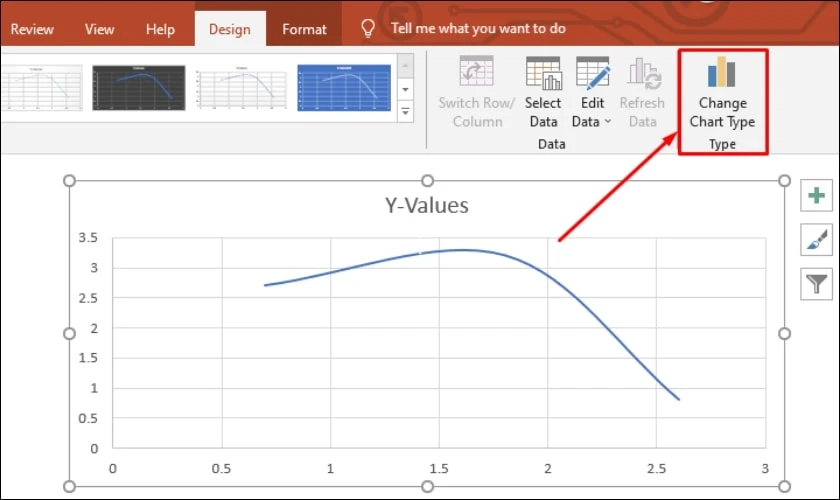Open Select Data dialog

pos(543,92)
